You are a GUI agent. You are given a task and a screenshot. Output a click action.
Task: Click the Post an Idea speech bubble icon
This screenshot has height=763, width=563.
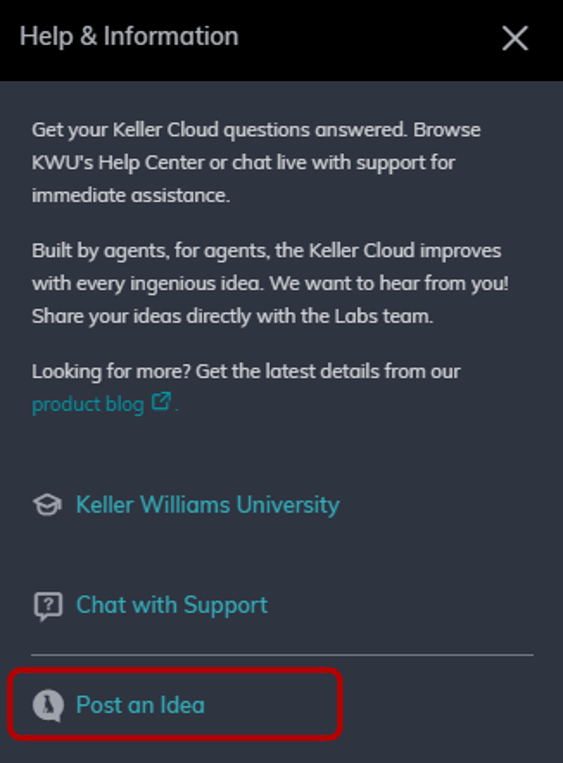pos(48,706)
